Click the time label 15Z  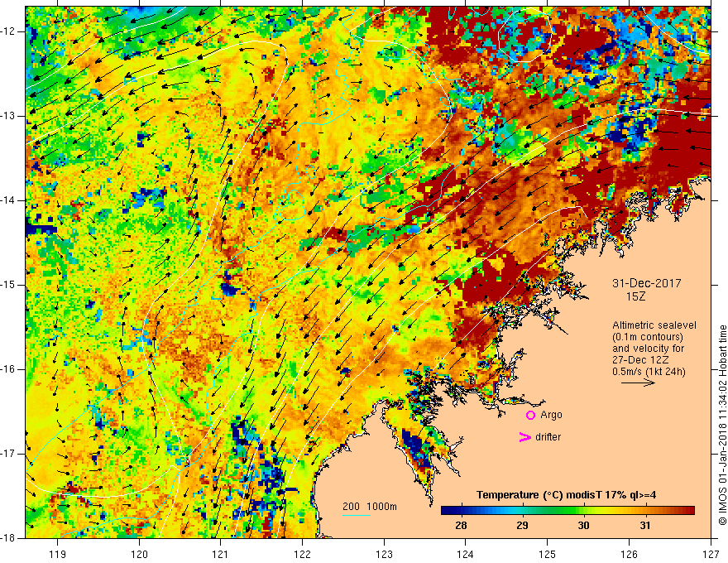tap(635, 296)
